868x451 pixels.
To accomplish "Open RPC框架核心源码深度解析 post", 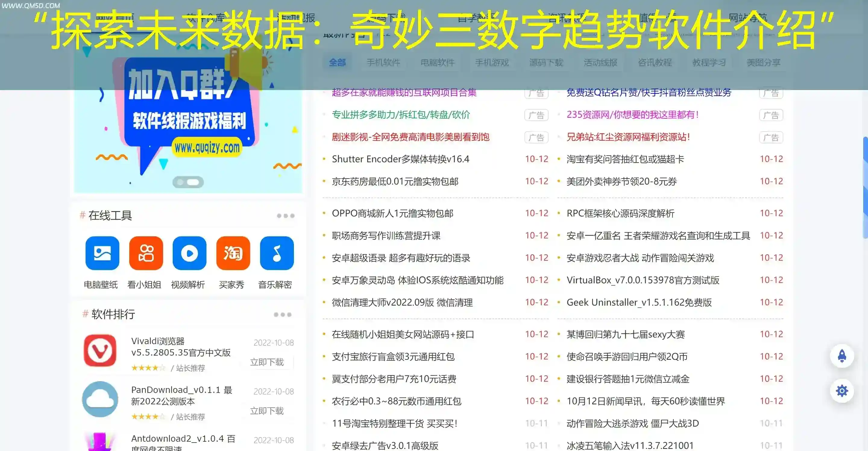I will click(x=621, y=213).
